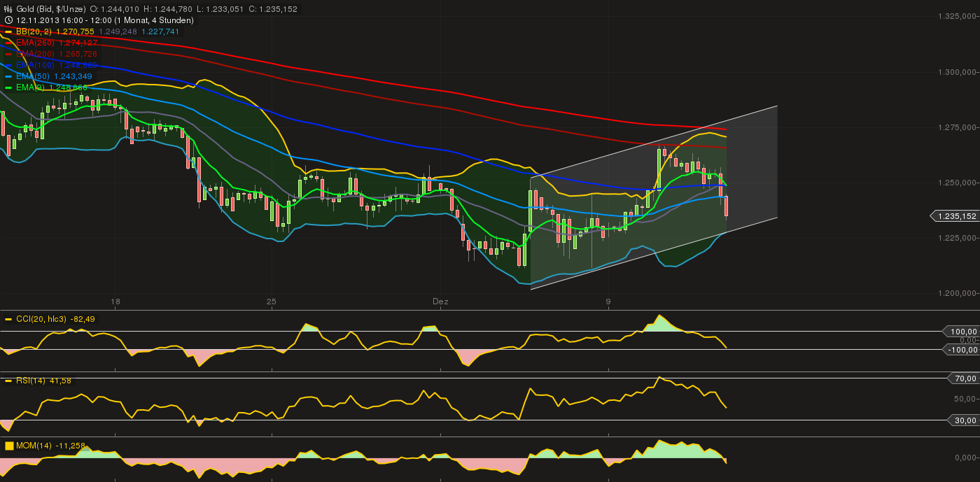Click the 25 date marker on time axis
980x482 pixels.
click(x=272, y=302)
